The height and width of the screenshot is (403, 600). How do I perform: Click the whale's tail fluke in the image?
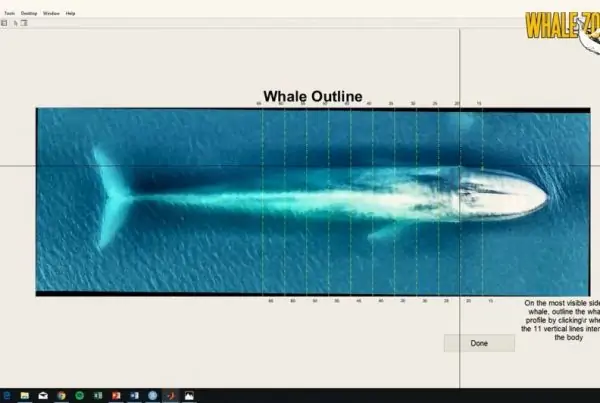pyautogui.click(x=108, y=197)
